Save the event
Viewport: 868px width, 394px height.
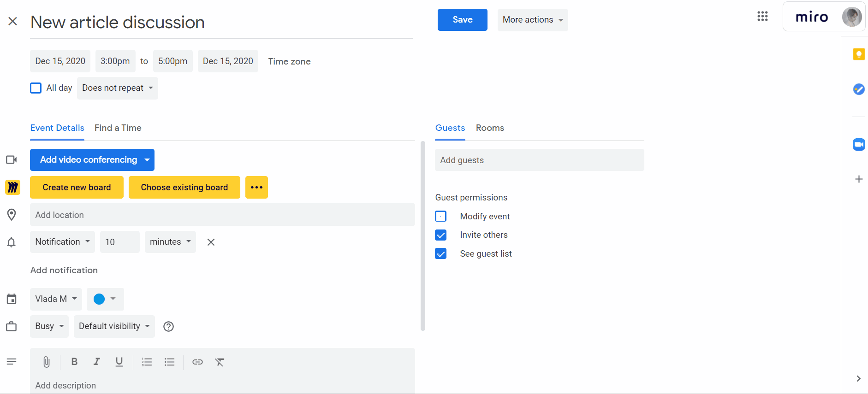point(462,20)
